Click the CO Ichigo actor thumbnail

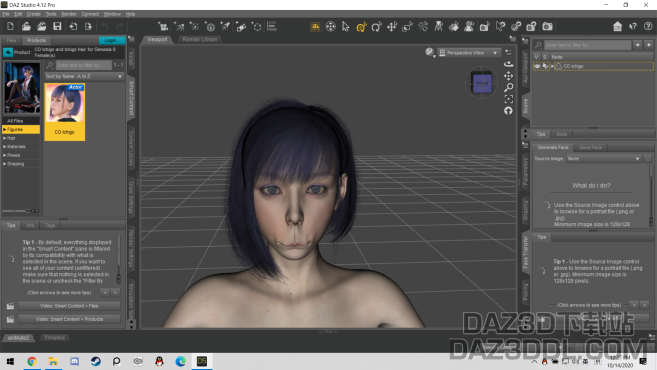pyautogui.click(x=65, y=111)
